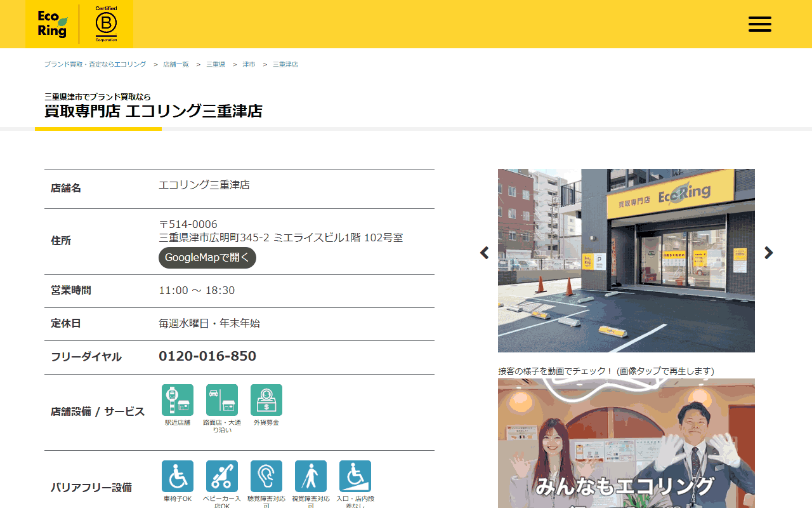Click the 店舗設備 / サービス row label
This screenshot has width=812, height=508.
pos(98,411)
